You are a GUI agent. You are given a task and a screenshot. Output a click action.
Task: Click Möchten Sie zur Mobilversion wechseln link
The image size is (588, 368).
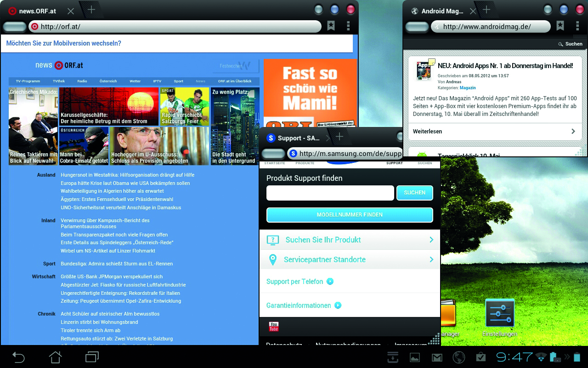tap(64, 43)
